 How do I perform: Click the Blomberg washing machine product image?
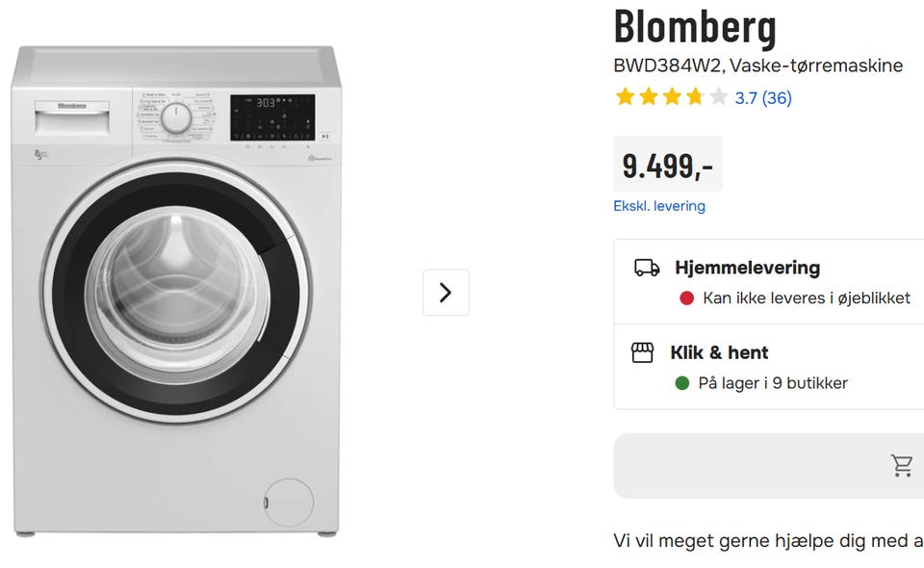(x=176, y=291)
